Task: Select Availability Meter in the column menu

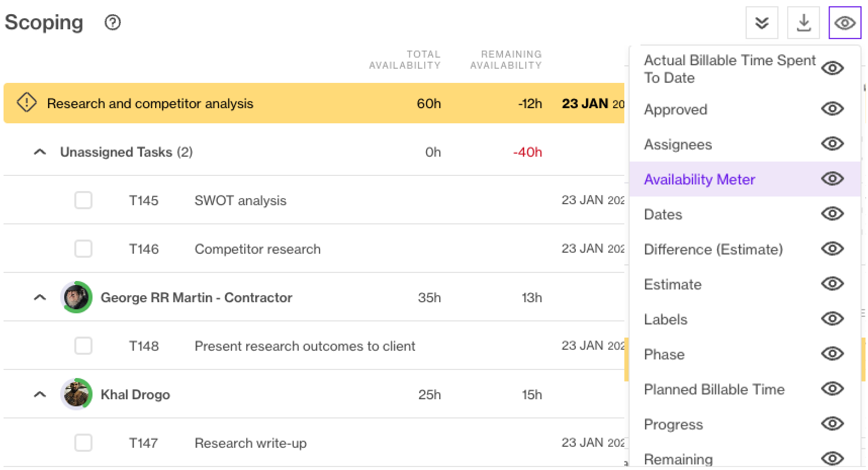Action: click(699, 179)
